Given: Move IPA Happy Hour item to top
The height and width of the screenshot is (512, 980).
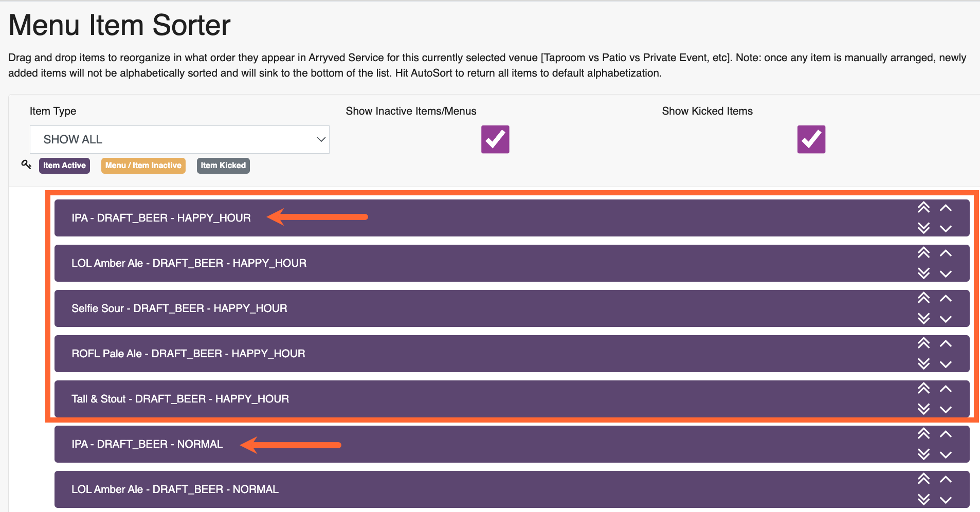Looking at the screenshot, I should coord(923,208).
